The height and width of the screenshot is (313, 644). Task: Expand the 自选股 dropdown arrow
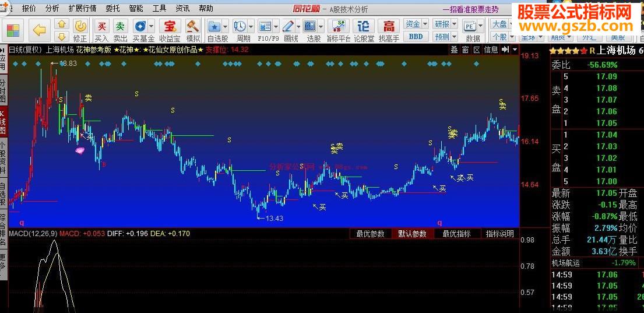(225, 27)
